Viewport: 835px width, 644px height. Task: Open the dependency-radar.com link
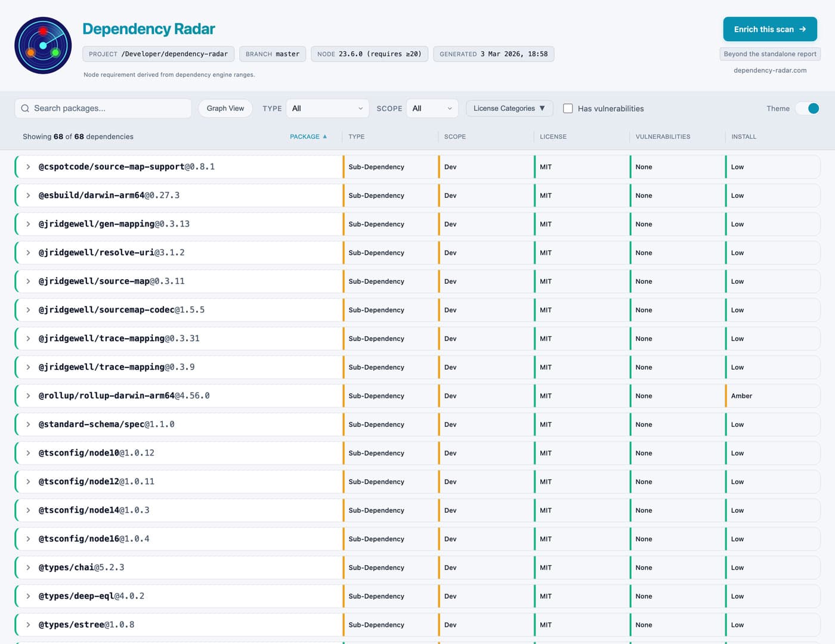point(770,70)
